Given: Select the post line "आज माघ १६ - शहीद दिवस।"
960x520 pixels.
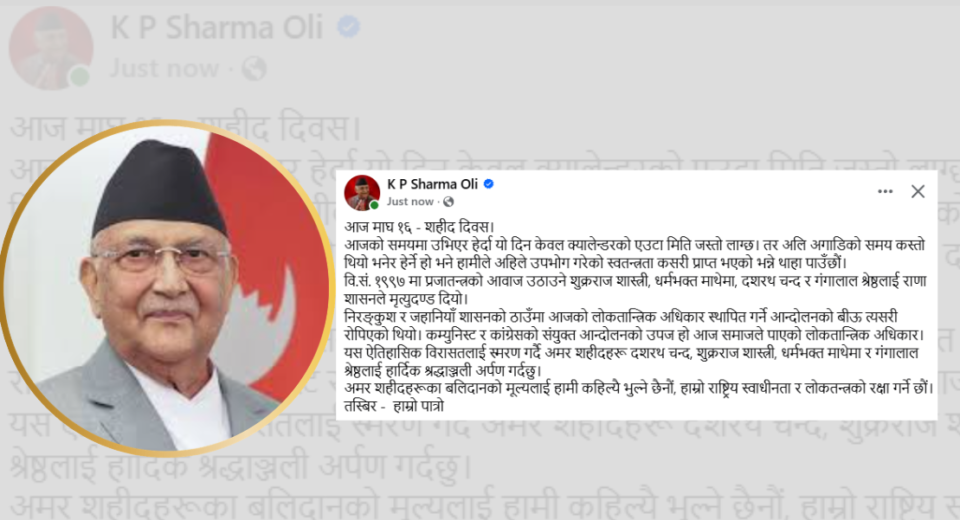Looking at the screenshot, I should coord(419,227).
